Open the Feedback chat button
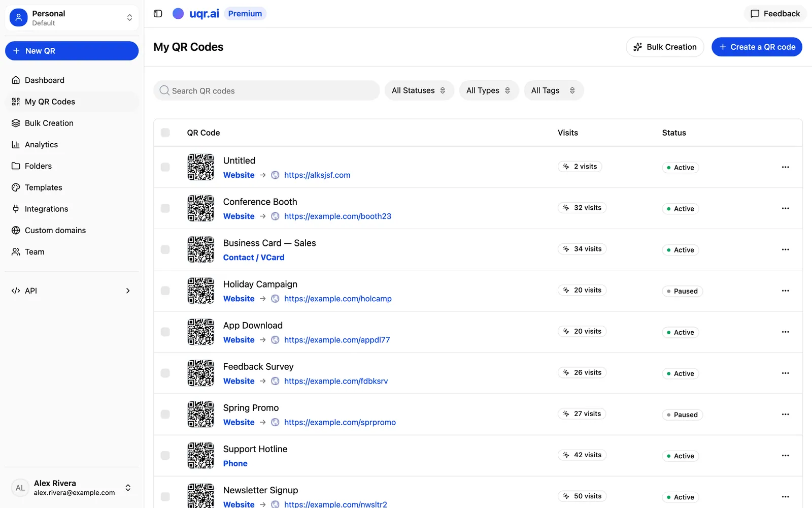This screenshot has width=812, height=508. [775, 14]
